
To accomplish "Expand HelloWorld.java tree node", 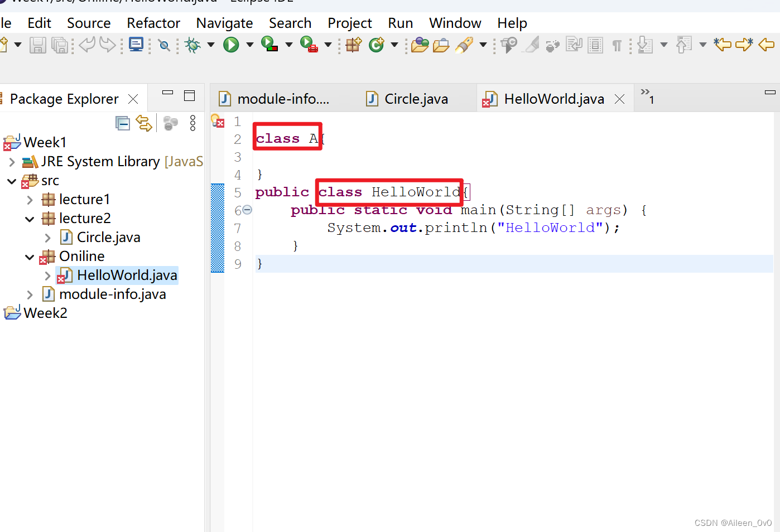I will pyautogui.click(x=48, y=276).
